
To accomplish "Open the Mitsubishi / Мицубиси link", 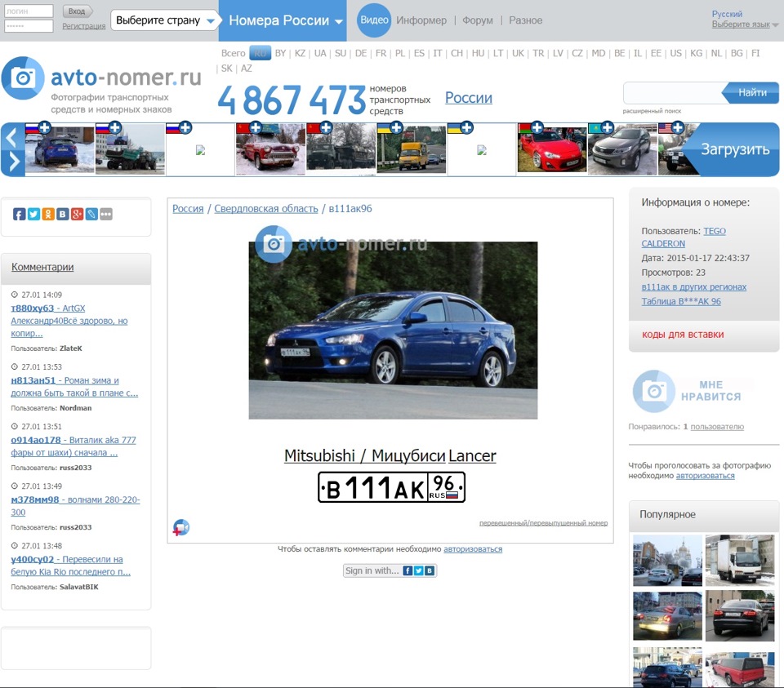I will [364, 455].
